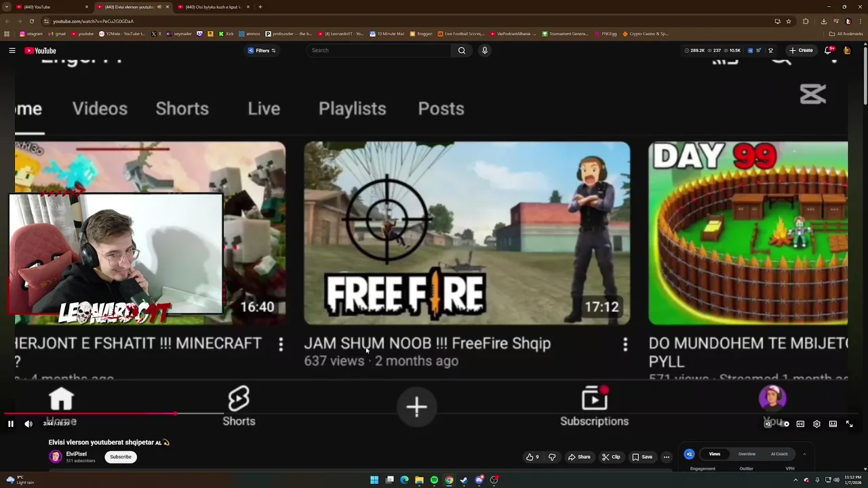Focus the YouTube Search field

point(380,50)
